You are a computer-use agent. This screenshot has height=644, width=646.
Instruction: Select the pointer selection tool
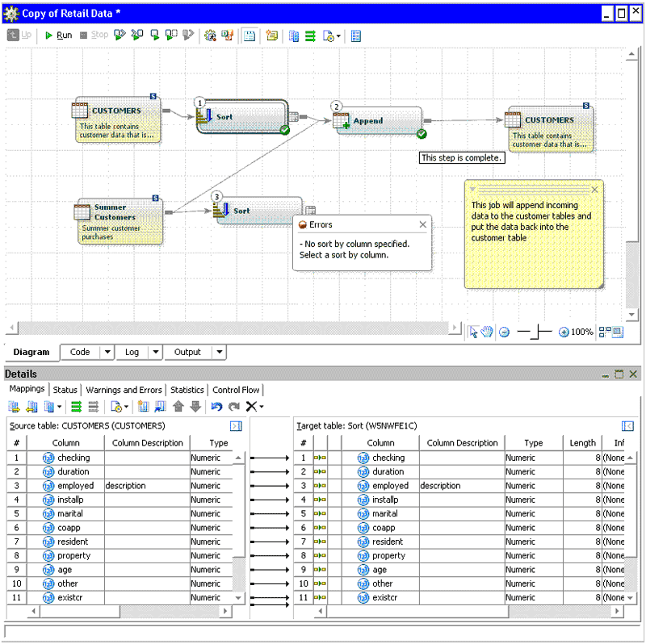[474, 332]
